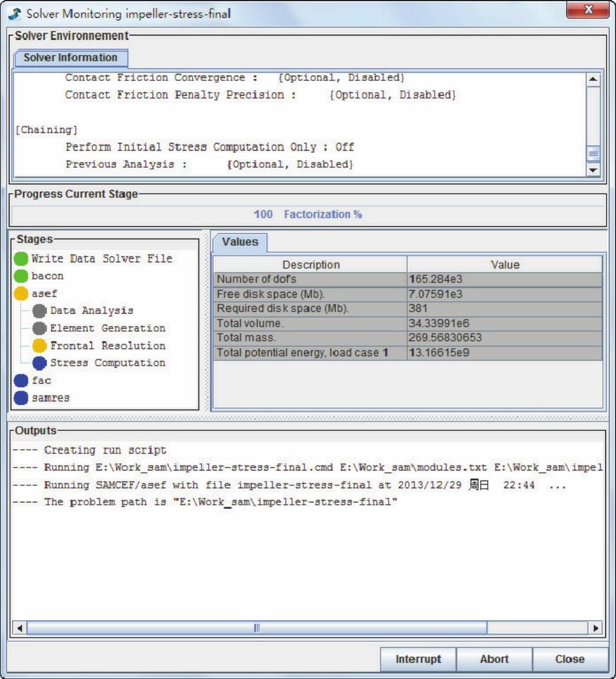
Task: Click the blue status dot beside fac
Action: click(x=21, y=380)
